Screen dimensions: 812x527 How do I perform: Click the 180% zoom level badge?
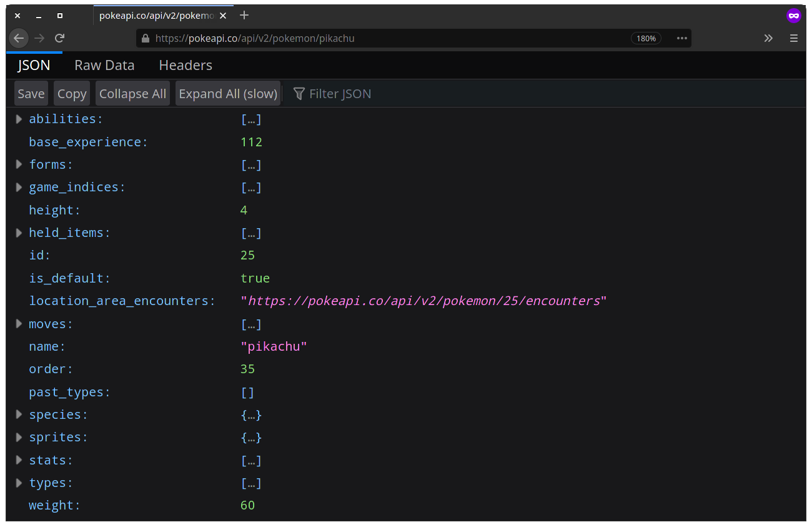pyautogui.click(x=646, y=38)
